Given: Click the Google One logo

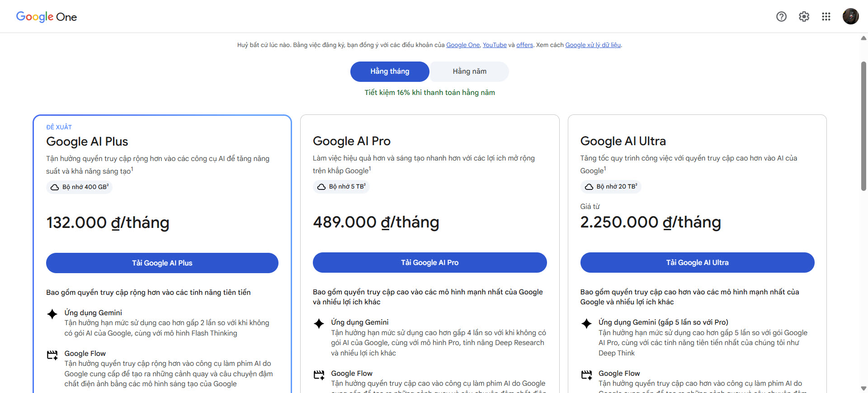Looking at the screenshot, I should pyautogui.click(x=47, y=17).
